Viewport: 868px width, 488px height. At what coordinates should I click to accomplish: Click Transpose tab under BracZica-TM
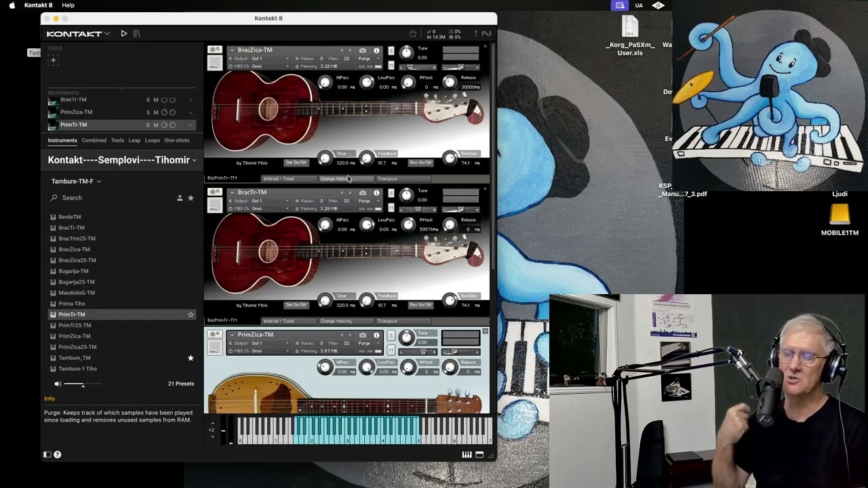pyautogui.click(x=403, y=179)
